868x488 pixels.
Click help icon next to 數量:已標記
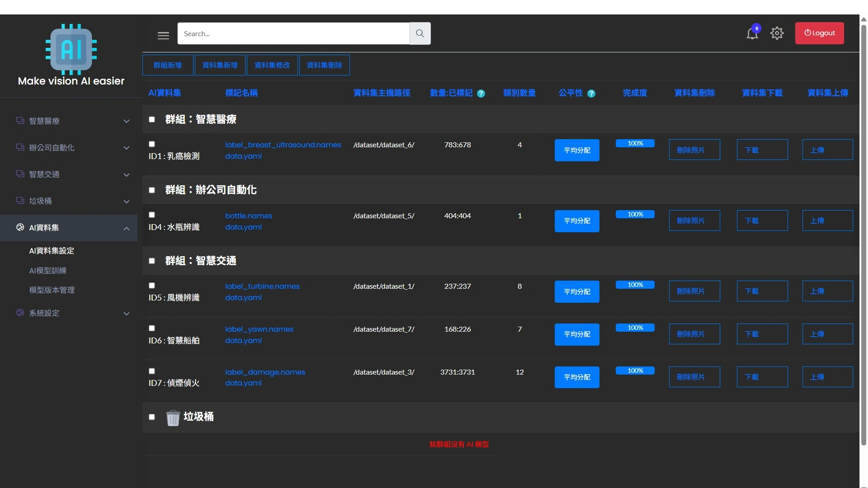[481, 94]
